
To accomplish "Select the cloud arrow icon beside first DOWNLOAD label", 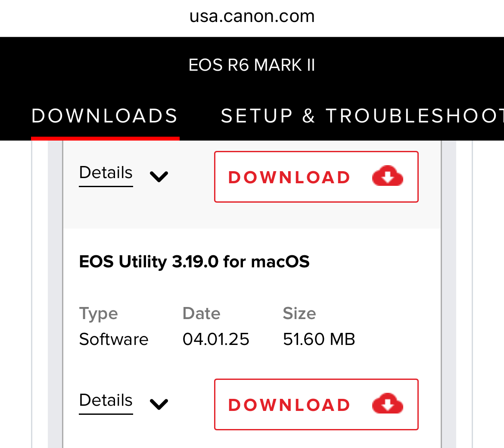I will (387, 176).
